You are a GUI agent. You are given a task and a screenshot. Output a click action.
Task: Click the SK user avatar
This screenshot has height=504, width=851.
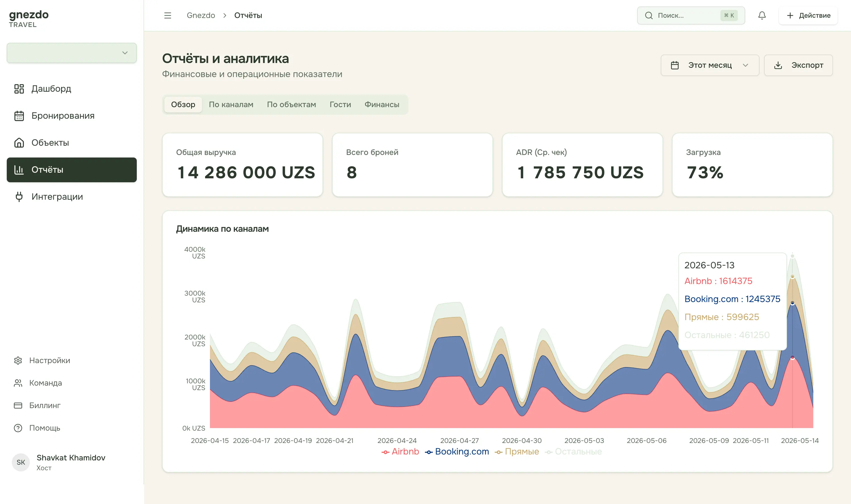coord(21,462)
